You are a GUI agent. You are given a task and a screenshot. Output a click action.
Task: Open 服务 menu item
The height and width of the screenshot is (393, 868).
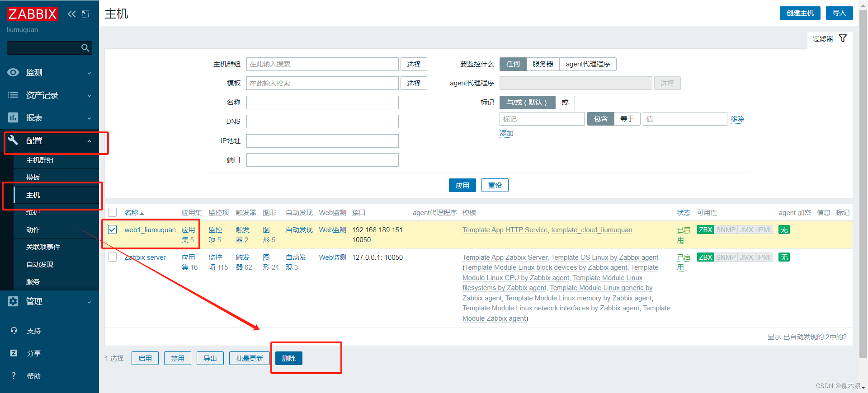coord(56,282)
